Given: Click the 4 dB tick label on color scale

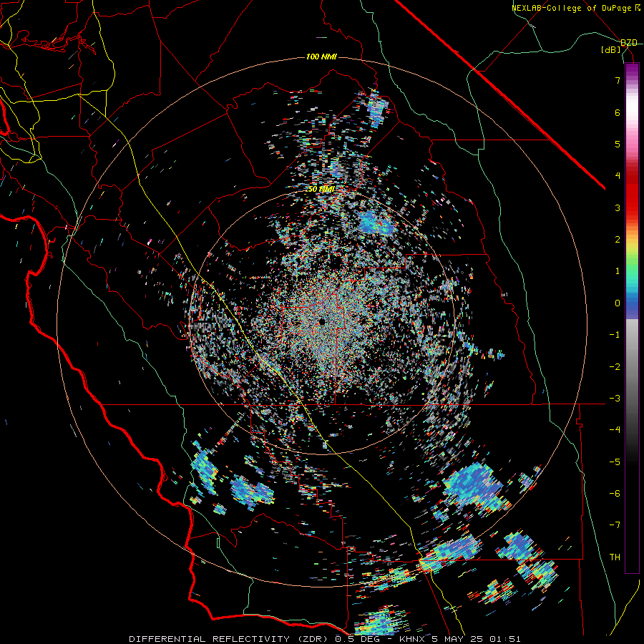Looking at the screenshot, I should [618, 176].
